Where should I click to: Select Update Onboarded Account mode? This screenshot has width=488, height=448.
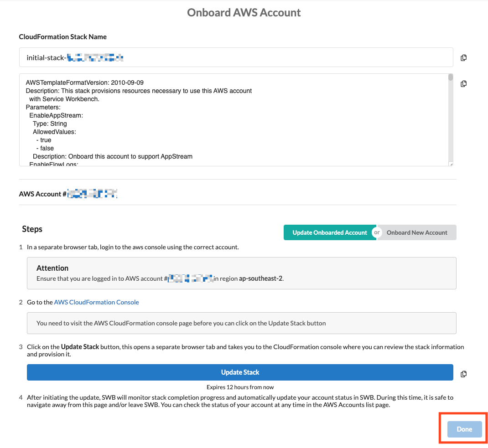tap(329, 232)
